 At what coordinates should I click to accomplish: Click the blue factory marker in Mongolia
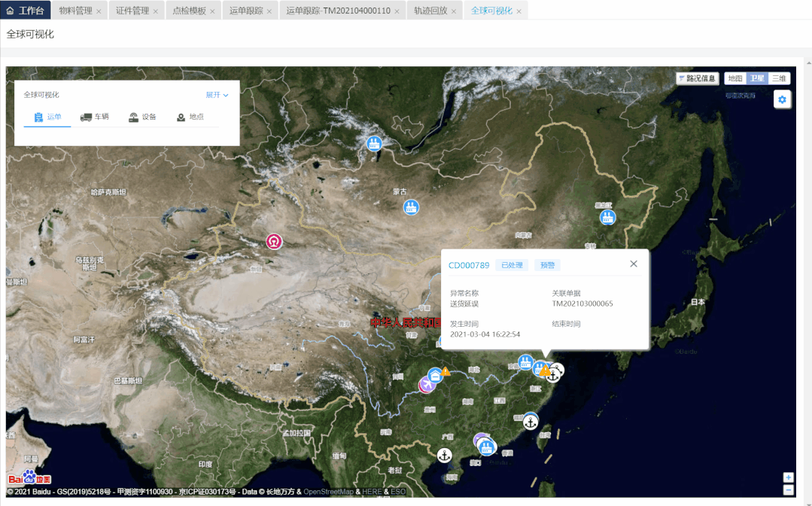click(x=411, y=207)
